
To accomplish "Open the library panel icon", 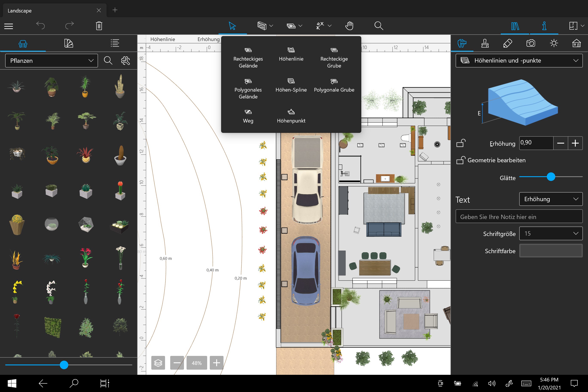I will tap(515, 26).
